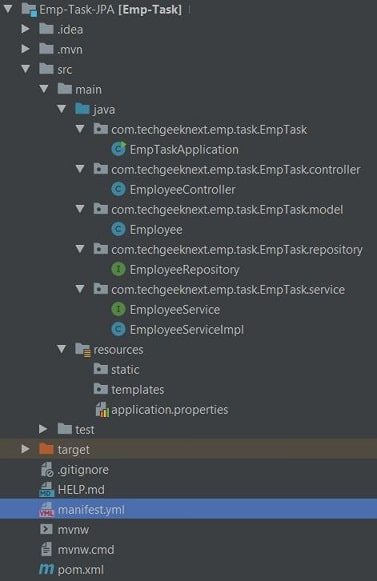Select the EmployeeServiceImpl class
This screenshot has width=377, height=581.
coord(186,330)
